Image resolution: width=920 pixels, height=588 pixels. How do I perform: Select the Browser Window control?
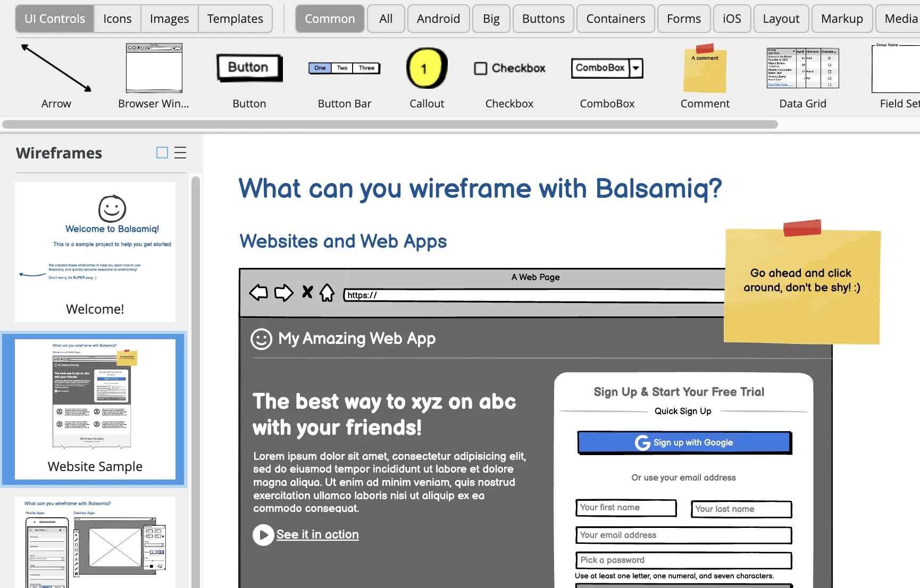pos(154,76)
